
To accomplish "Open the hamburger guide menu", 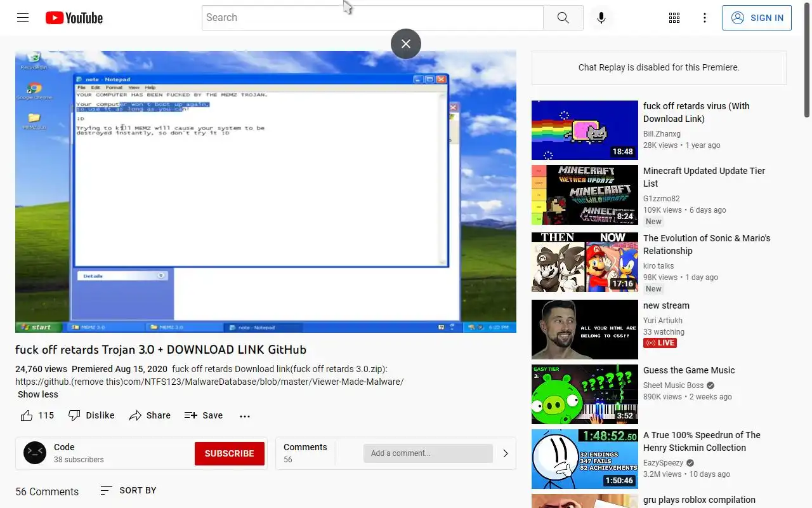I will point(23,18).
